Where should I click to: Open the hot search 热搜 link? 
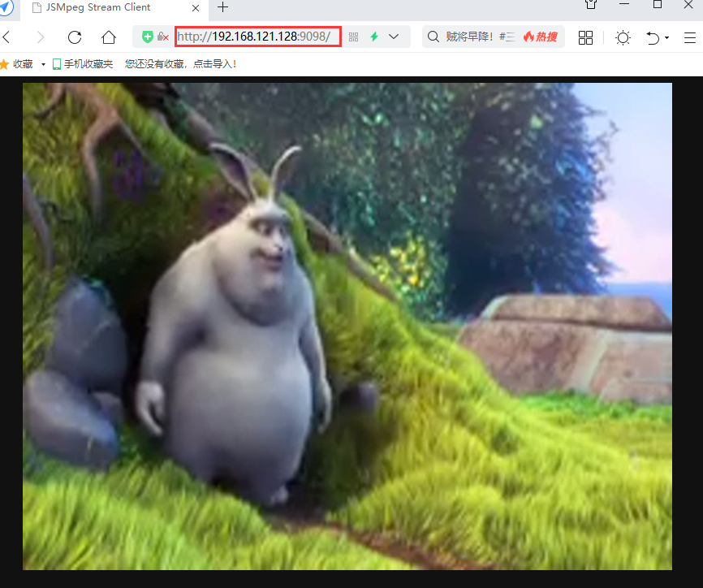pos(541,37)
